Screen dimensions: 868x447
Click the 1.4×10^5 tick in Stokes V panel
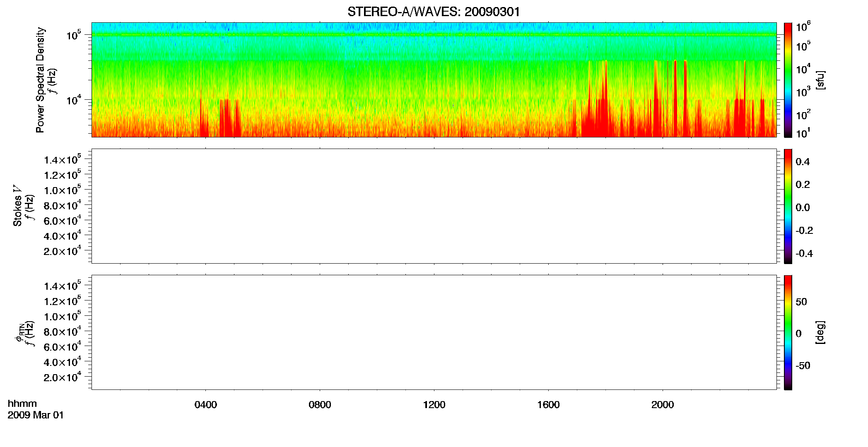(62, 159)
